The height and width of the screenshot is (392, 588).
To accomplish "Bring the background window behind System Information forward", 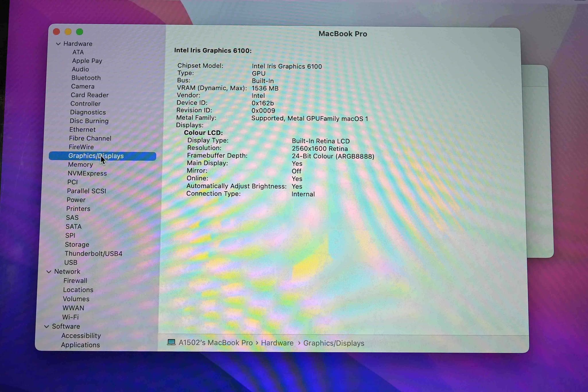I will point(537,161).
